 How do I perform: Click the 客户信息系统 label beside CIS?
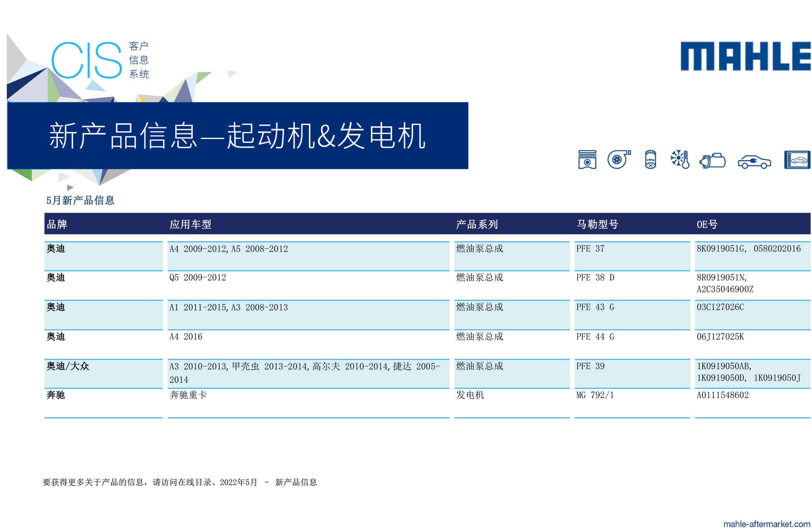point(138,60)
